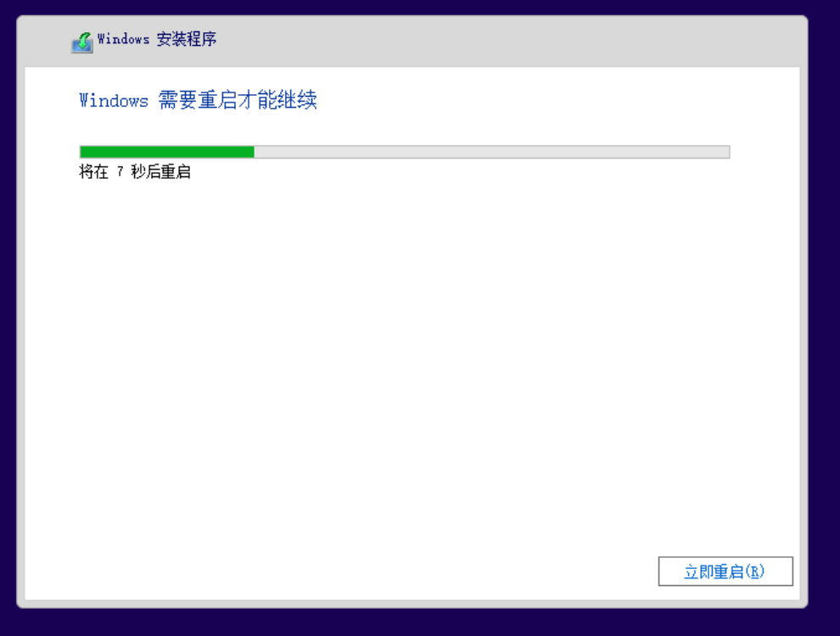Click 将在 at the start of countdown line
Image resolution: width=840 pixels, height=636 pixels.
93,172
